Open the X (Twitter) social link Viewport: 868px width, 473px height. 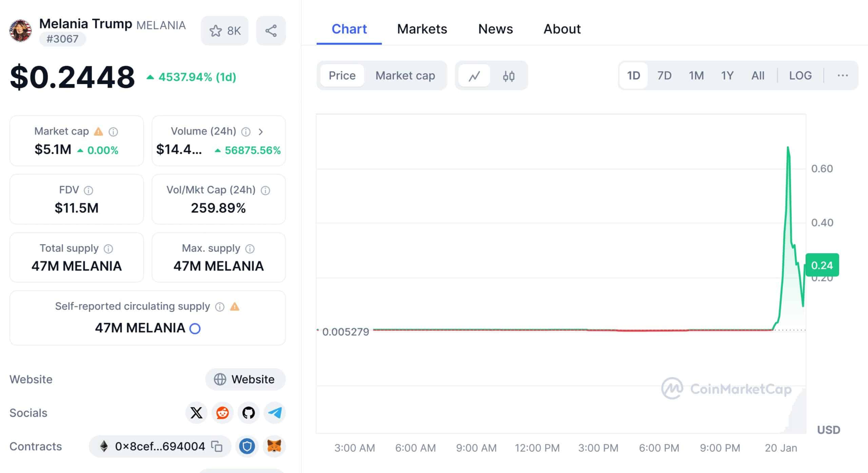tap(196, 413)
